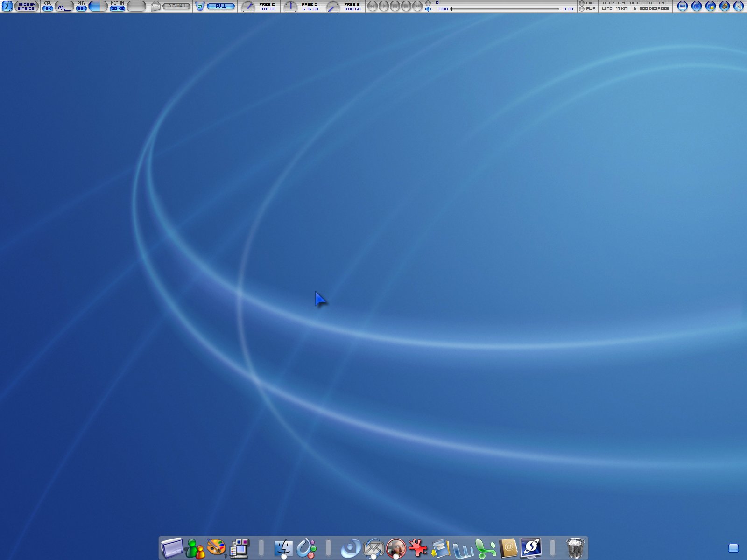Click the CPU usage graph meter
Screen dimensions: 747x560
click(x=64, y=6)
